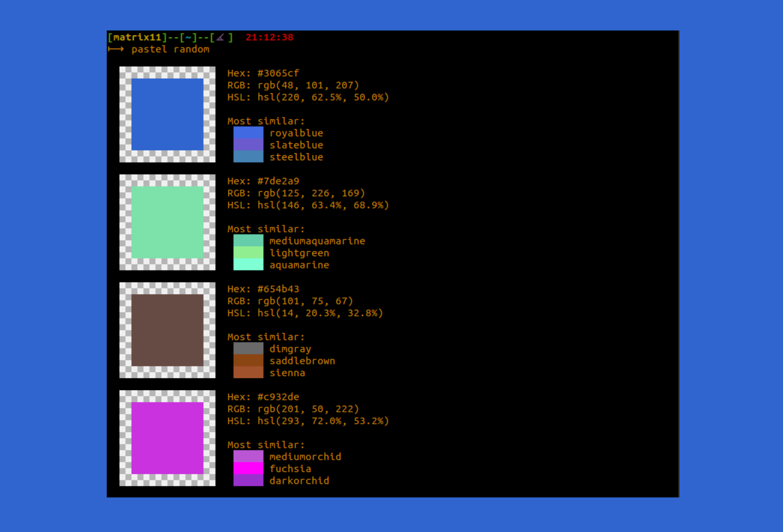Click the royalblue small swatch
The image size is (783, 532).
click(x=248, y=133)
